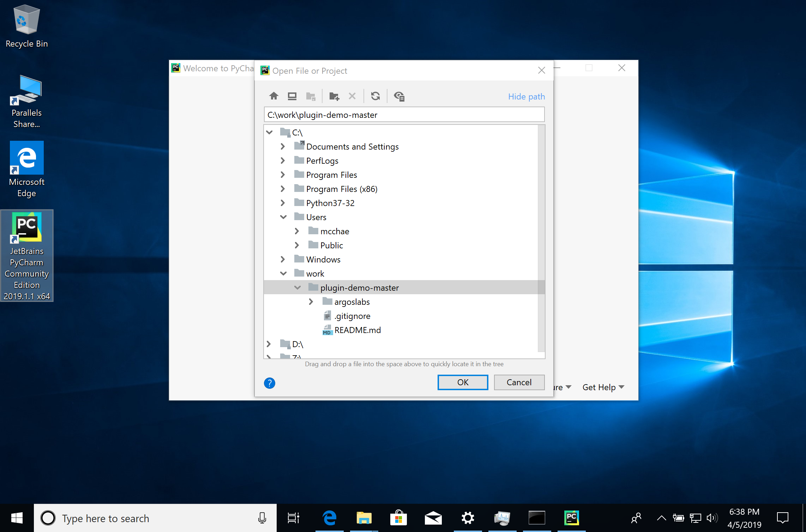The width and height of the screenshot is (806, 532).
Task: Click the cancel/clear path icon
Action: point(353,96)
